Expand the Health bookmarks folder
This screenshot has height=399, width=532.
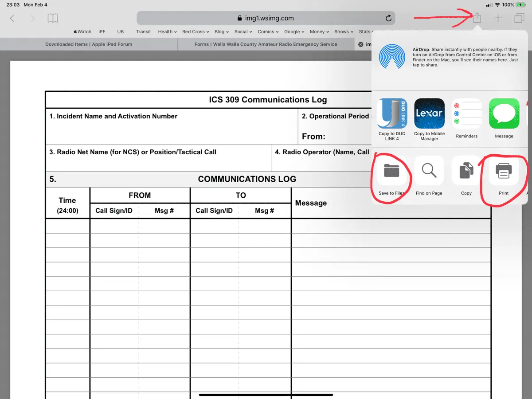167,31
